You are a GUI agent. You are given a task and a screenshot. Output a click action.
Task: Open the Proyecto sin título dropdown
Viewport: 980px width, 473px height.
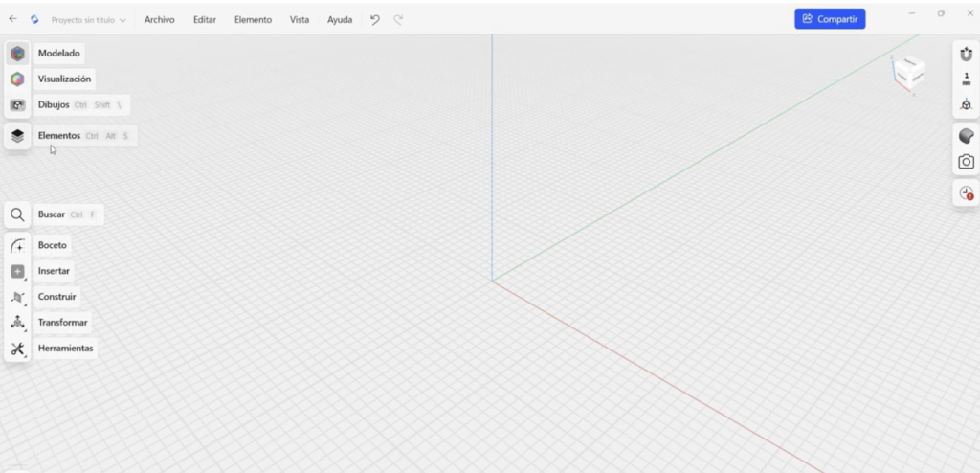[88, 20]
